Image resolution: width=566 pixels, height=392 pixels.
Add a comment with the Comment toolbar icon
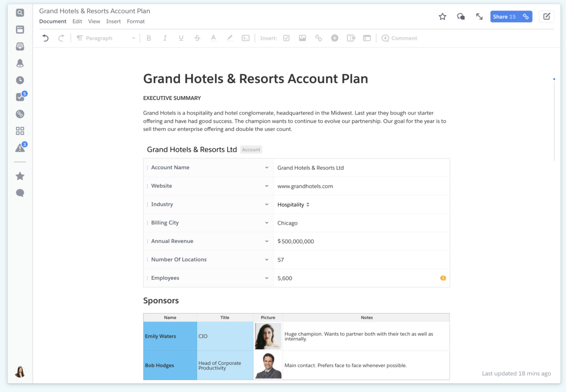click(x=400, y=38)
